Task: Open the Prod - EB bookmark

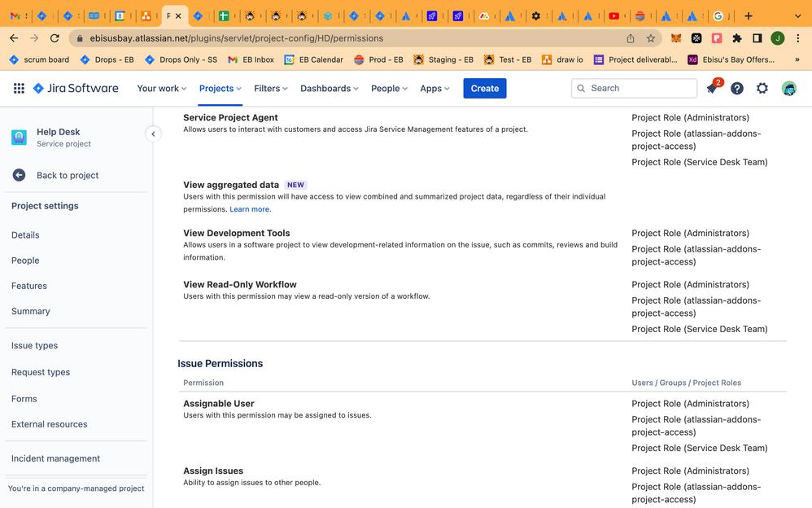Action: [x=378, y=59]
